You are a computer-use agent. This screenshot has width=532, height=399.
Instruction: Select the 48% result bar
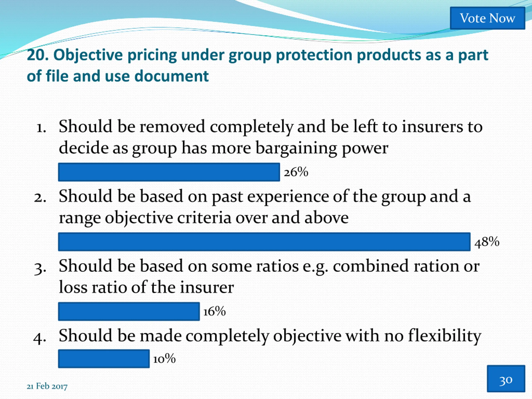264,242
